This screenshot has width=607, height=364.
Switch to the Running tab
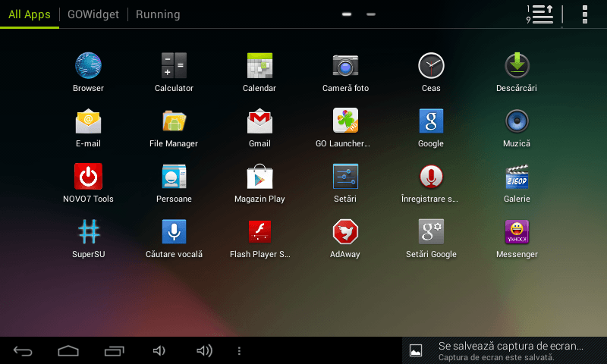click(158, 14)
